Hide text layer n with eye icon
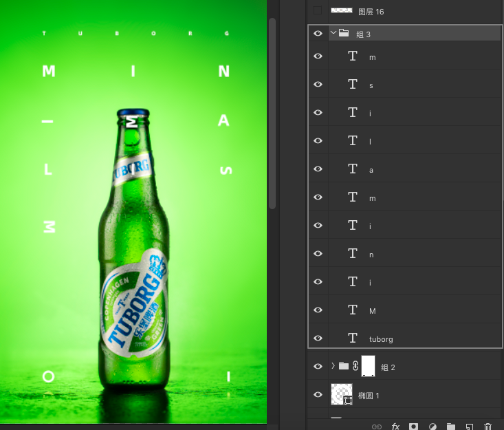Screen dimensions: 504x430 pyautogui.click(x=318, y=253)
